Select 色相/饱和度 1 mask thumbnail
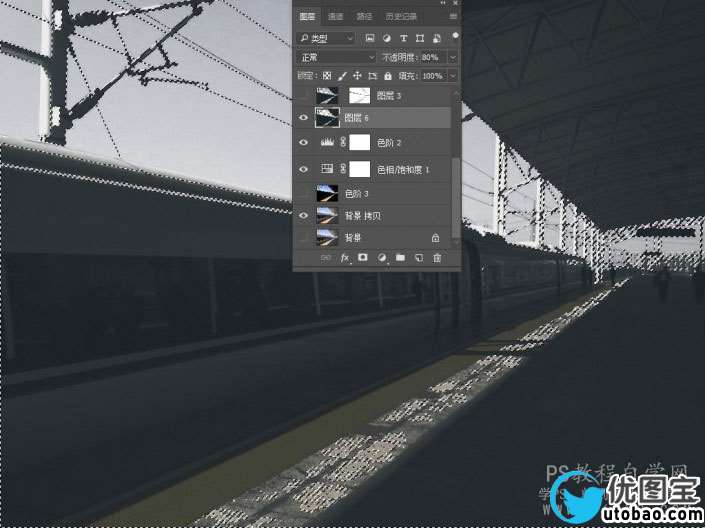The height and width of the screenshot is (528, 705). pos(360,169)
